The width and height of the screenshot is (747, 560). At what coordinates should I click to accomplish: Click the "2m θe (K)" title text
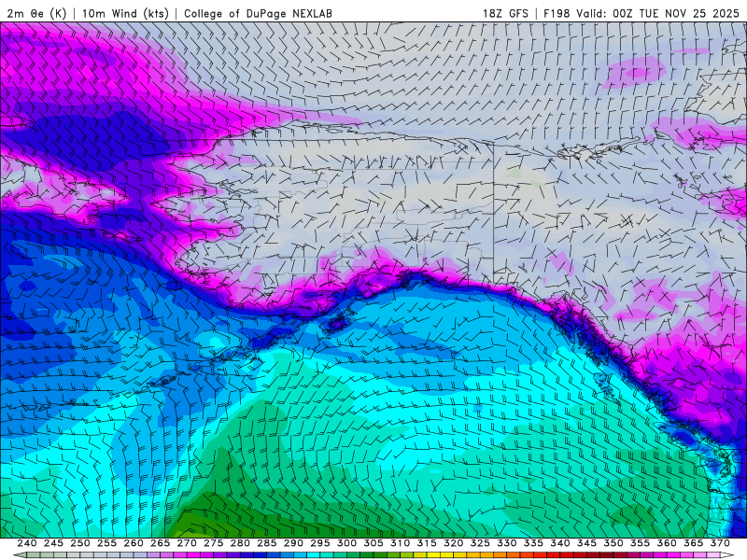(37, 13)
